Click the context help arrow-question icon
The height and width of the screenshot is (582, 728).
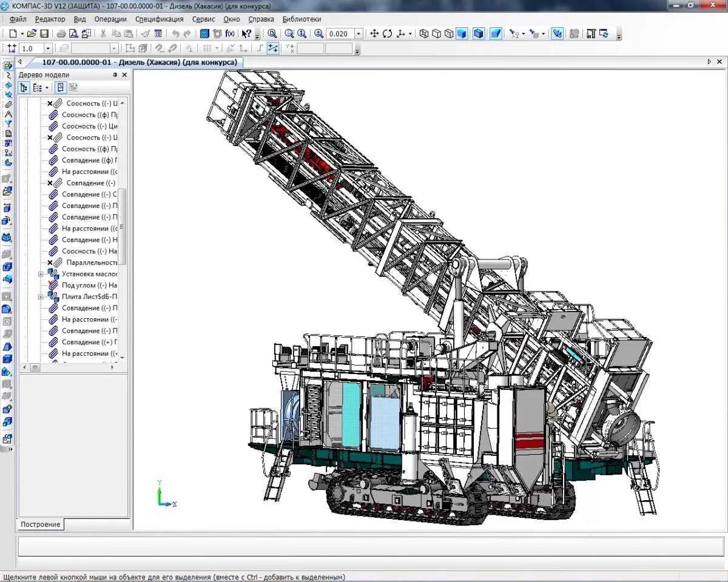click(246, 34)
